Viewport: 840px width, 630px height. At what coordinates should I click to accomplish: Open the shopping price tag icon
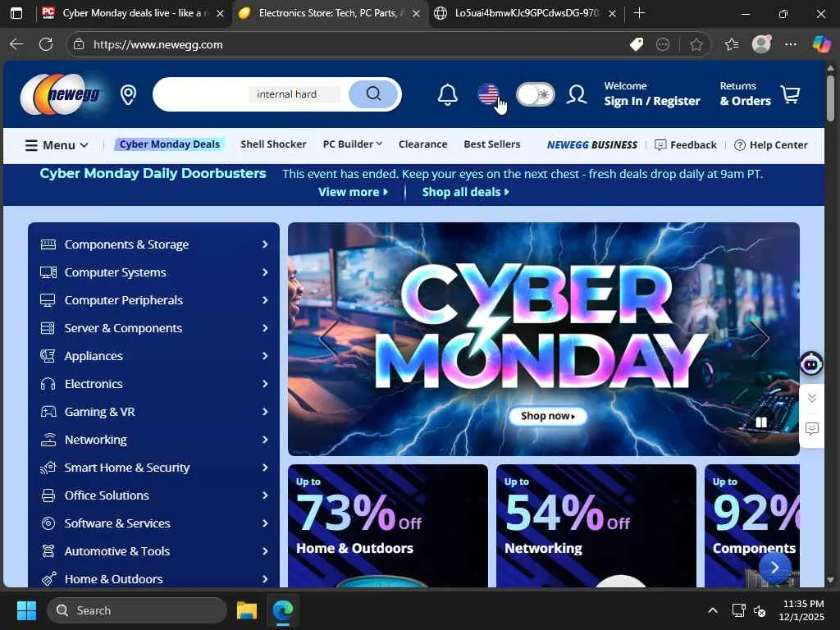click(x=637, y=44)
